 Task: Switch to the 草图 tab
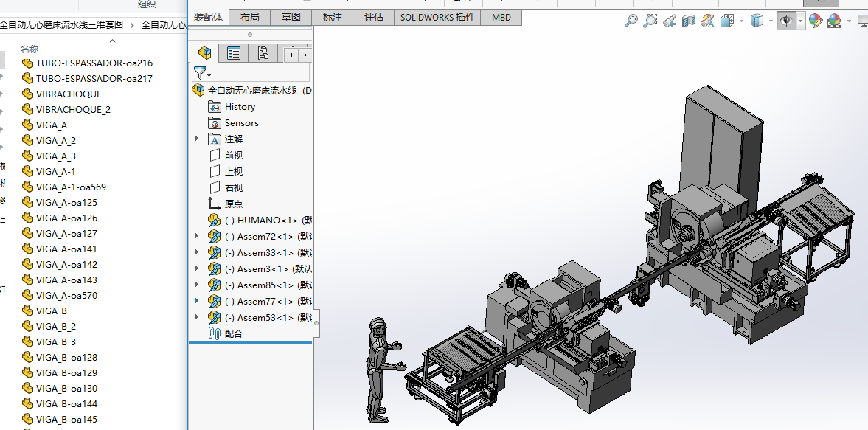tap(291, 17)
